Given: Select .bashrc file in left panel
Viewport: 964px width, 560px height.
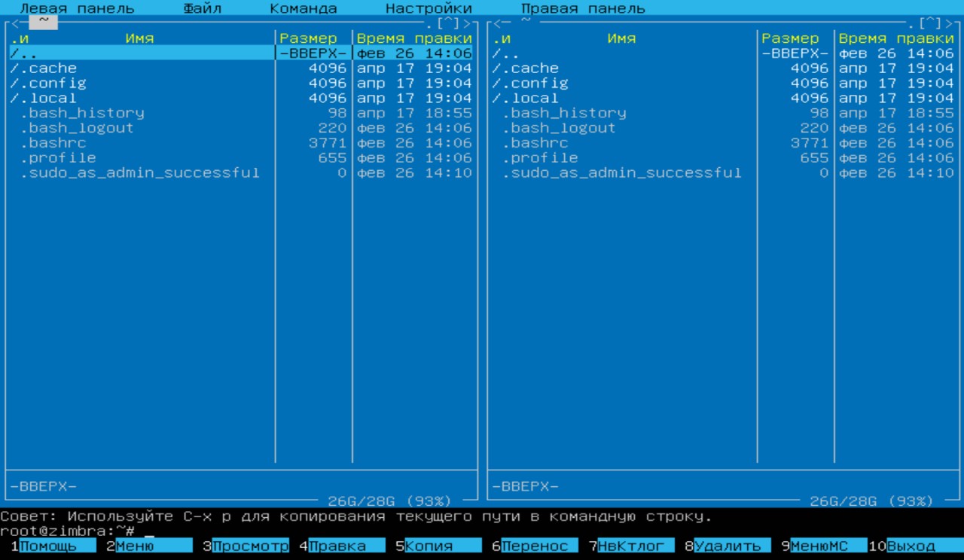Looking at the screenshot, I should click(x=241, y=143).
